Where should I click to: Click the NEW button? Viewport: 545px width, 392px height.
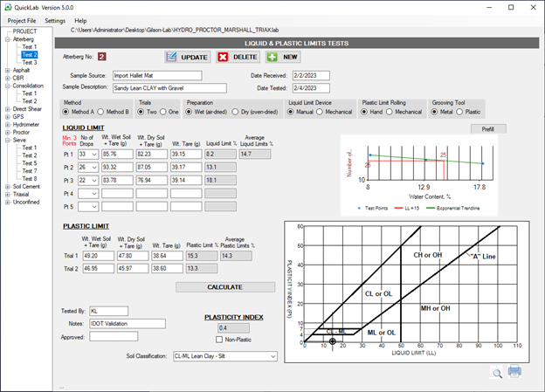coord(283,57)
